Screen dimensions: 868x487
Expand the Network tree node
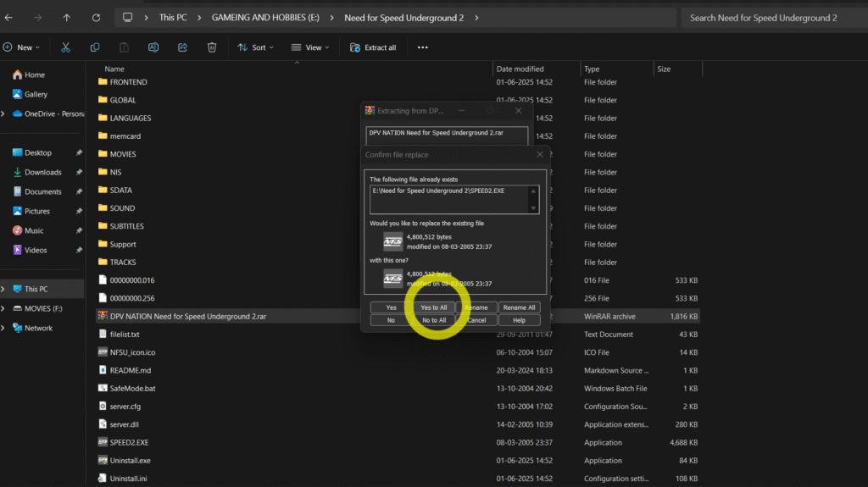point(3,328)
